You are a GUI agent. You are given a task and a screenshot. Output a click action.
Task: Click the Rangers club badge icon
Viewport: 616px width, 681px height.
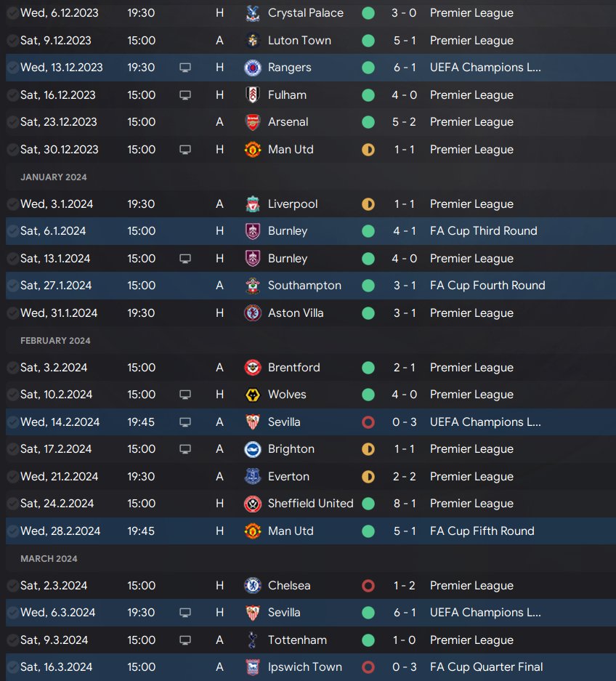point(253,68)
